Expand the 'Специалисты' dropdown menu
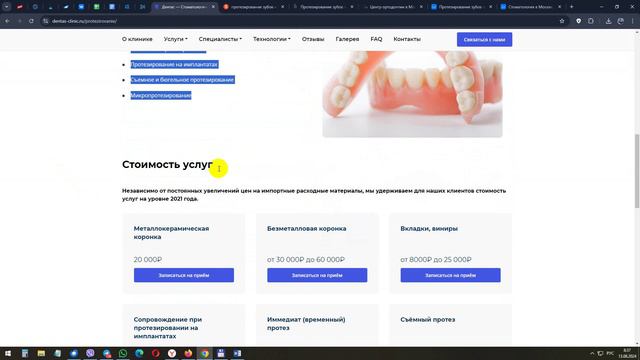Screen dimensions: 640x360 point(220,39)
